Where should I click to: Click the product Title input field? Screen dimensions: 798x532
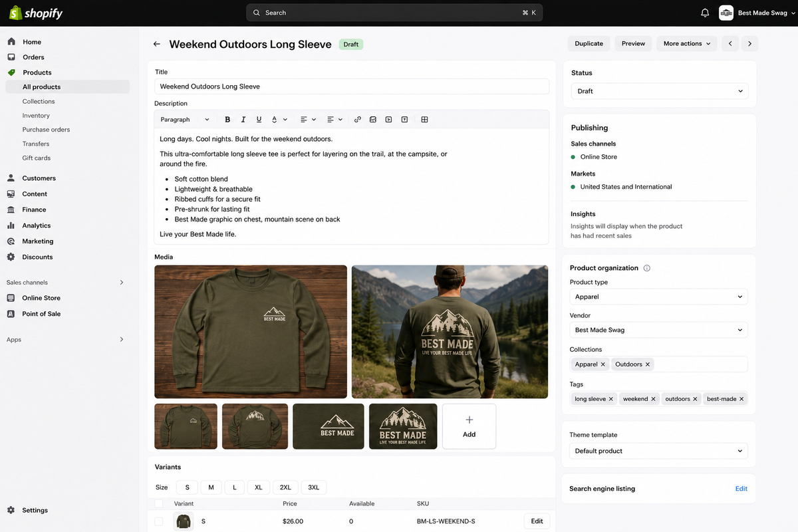(x=352, y=86)
